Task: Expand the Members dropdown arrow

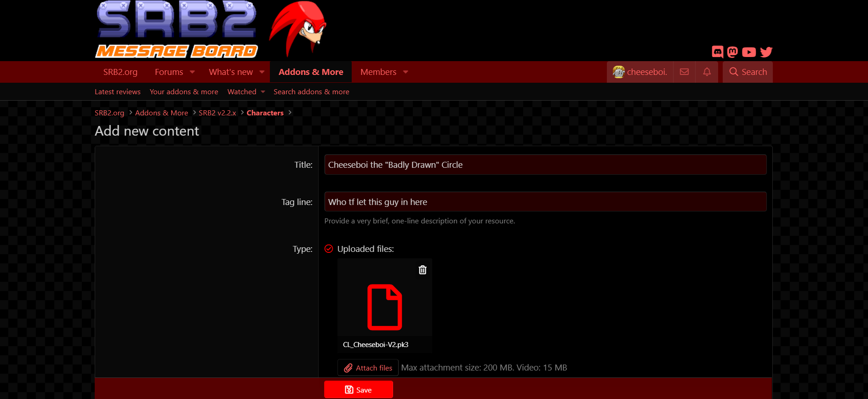Action: (x=405, y=72)
